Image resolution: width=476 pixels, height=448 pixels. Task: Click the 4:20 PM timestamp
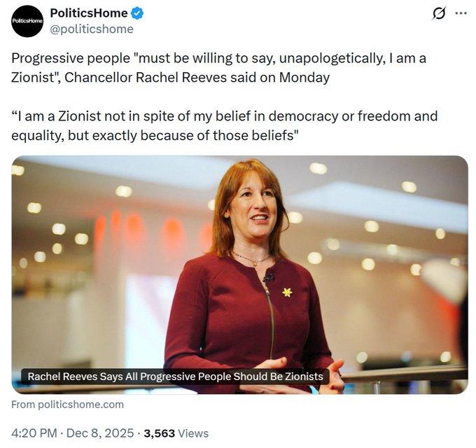[x=34, y=433]
